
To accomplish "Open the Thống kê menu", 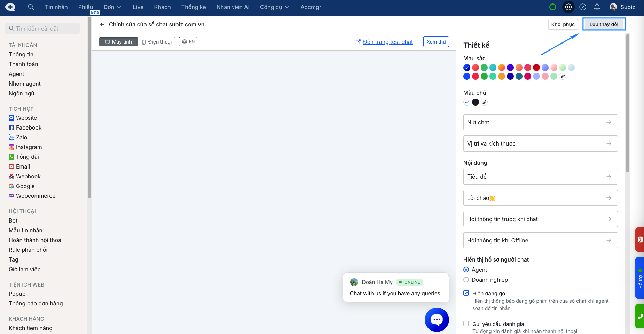I will 193,7.
